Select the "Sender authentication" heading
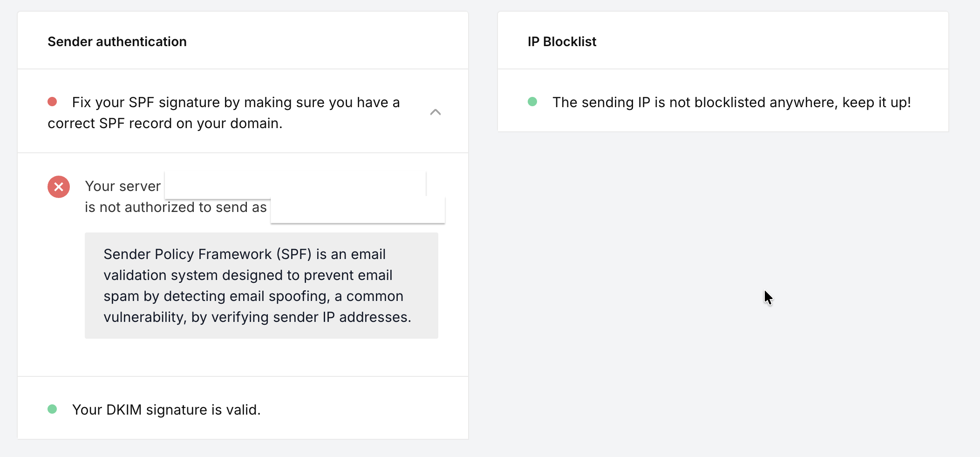This screenshot has height=457, width=980. pos(117,41)
